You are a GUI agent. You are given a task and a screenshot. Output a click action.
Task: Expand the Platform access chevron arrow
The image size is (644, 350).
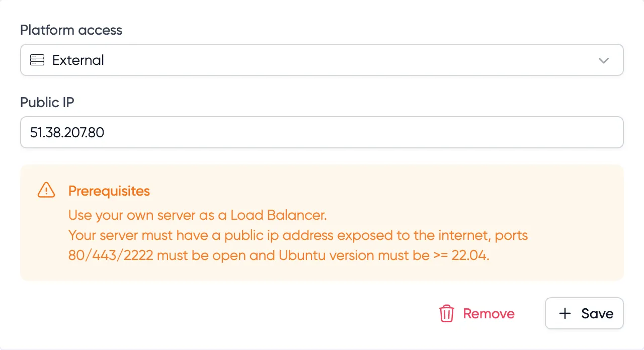point(604,60)
